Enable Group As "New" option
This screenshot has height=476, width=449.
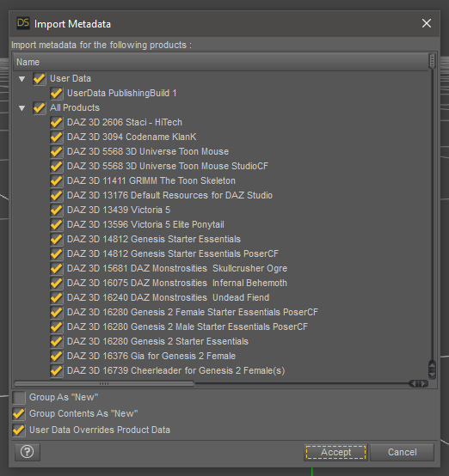coord(19,397)
